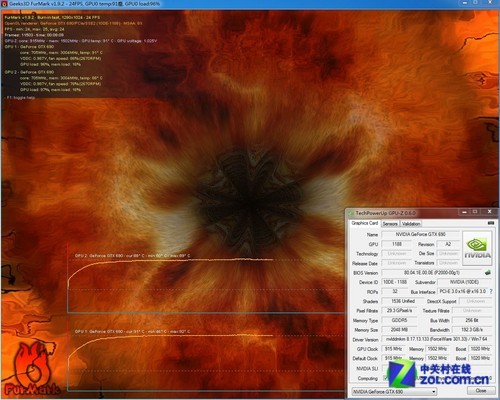
Task: Click the NVIDIA logo in GPU-Z
Action: (x=477, y=248)
